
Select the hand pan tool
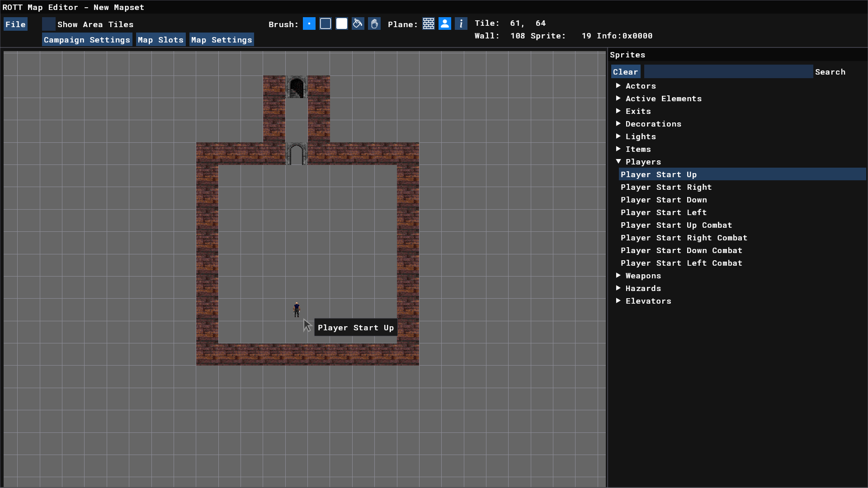[374, 24]
